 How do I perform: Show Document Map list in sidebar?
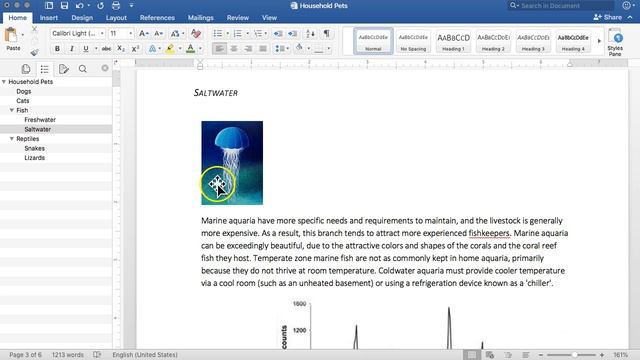pos(44,69)
